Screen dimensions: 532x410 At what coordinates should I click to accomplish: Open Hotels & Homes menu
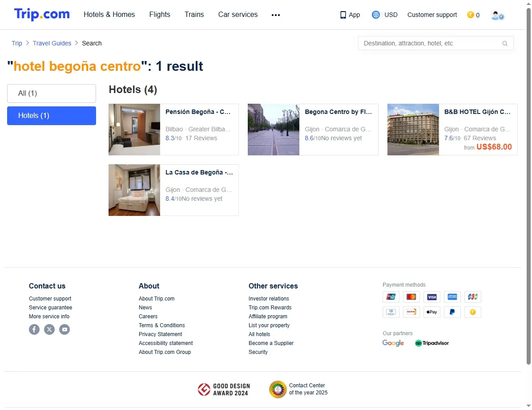(109, 15)
